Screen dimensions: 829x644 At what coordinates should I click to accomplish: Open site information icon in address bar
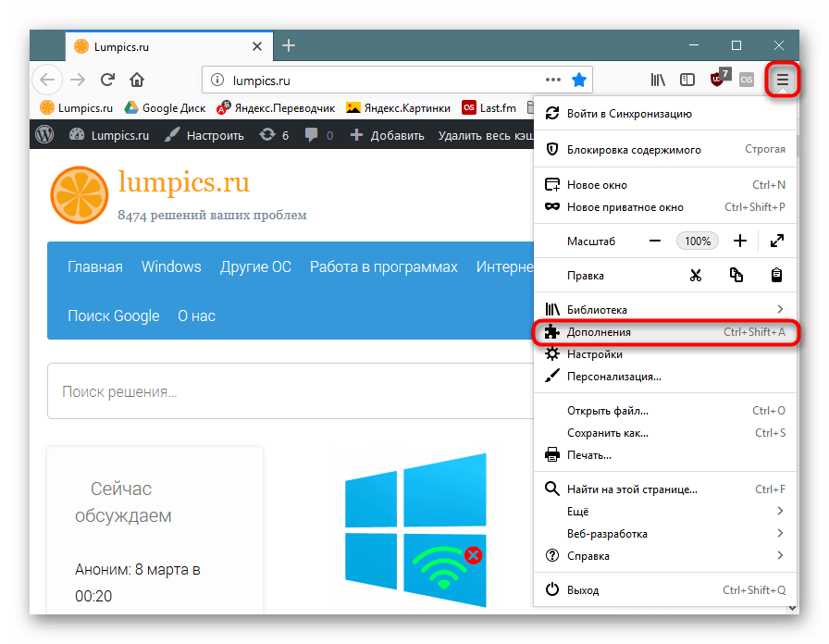[x=217, y=80]
